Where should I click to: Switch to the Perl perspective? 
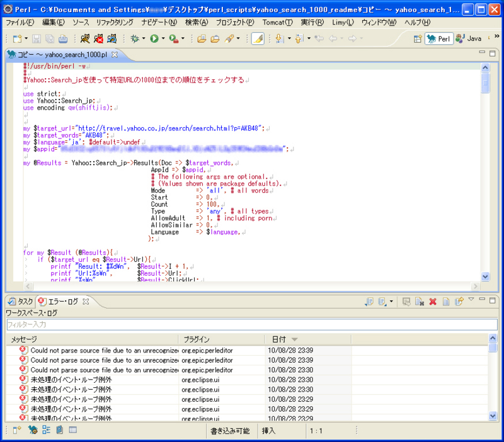(439, 38)
